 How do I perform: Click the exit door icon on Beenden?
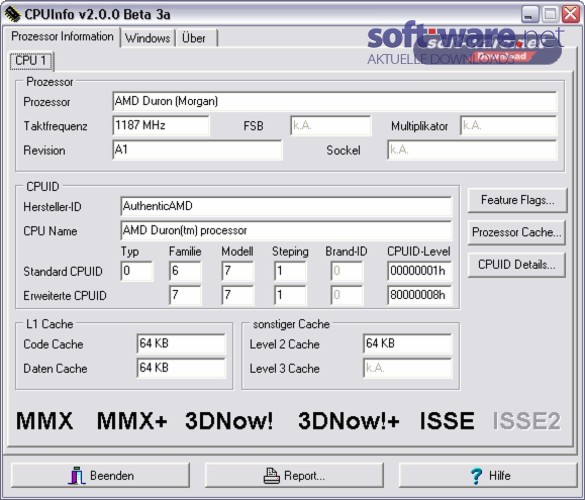77,475
